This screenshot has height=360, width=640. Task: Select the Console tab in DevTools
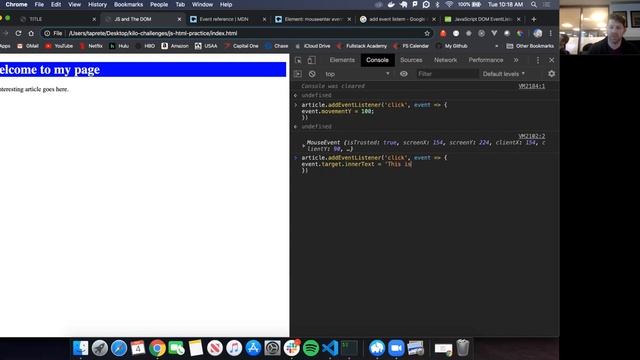(377, 60)
